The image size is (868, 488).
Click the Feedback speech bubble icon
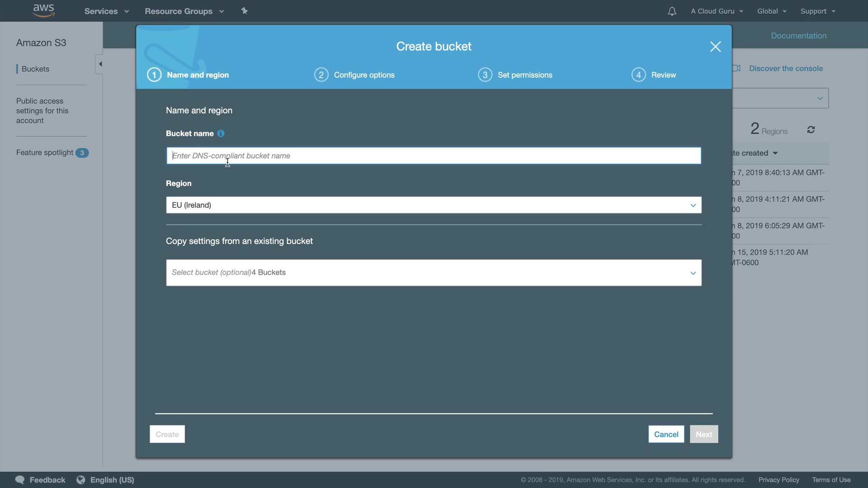coord(20,480)
